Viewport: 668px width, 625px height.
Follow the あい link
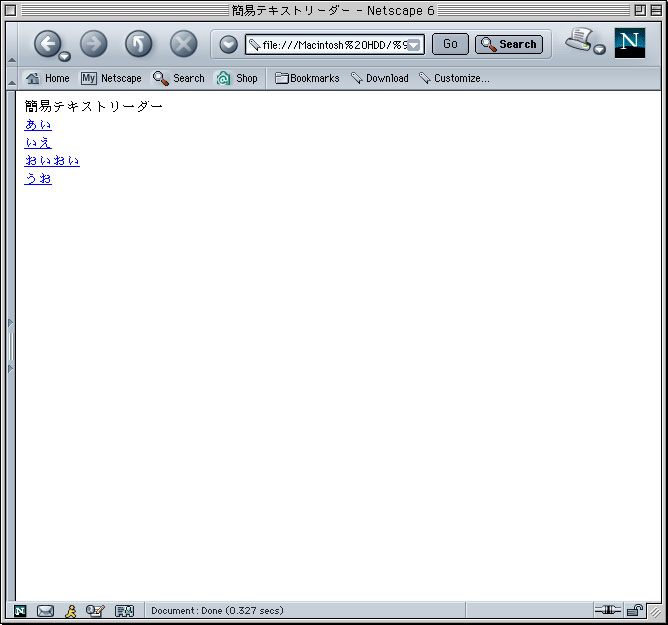coord(38,124)
